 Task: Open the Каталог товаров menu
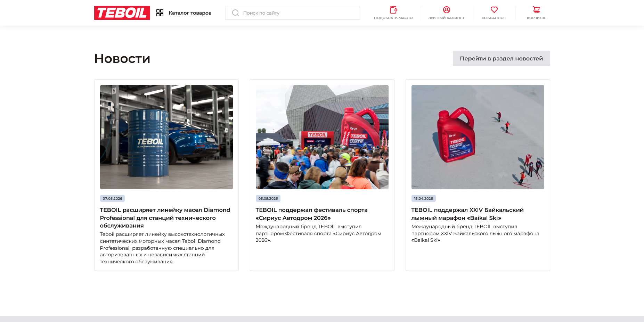[x=190, y=13]
